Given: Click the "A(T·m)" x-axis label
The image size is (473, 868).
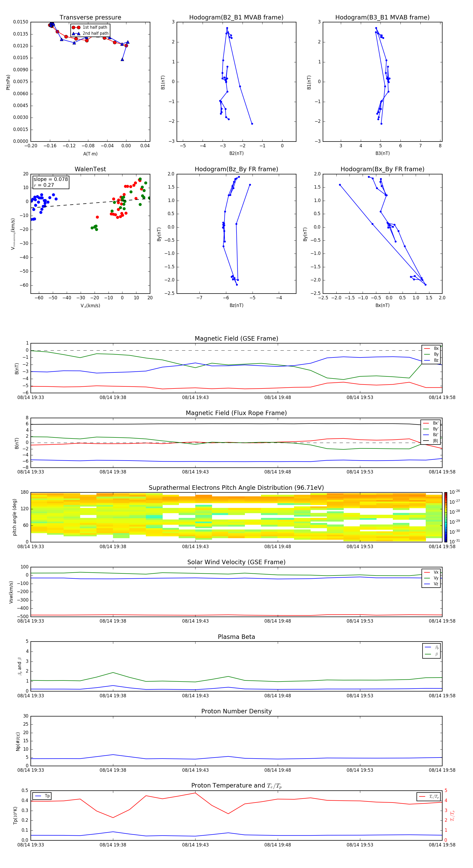Looking at the screenshot, I should tap(90, 154).
